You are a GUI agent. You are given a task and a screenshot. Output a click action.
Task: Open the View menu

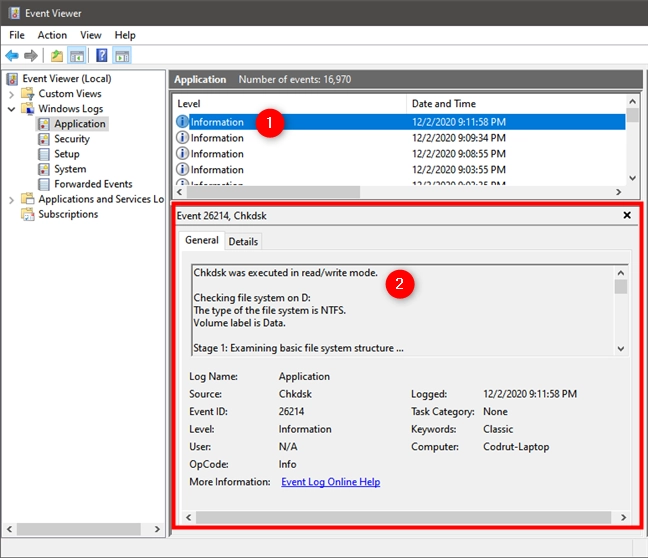91,35
